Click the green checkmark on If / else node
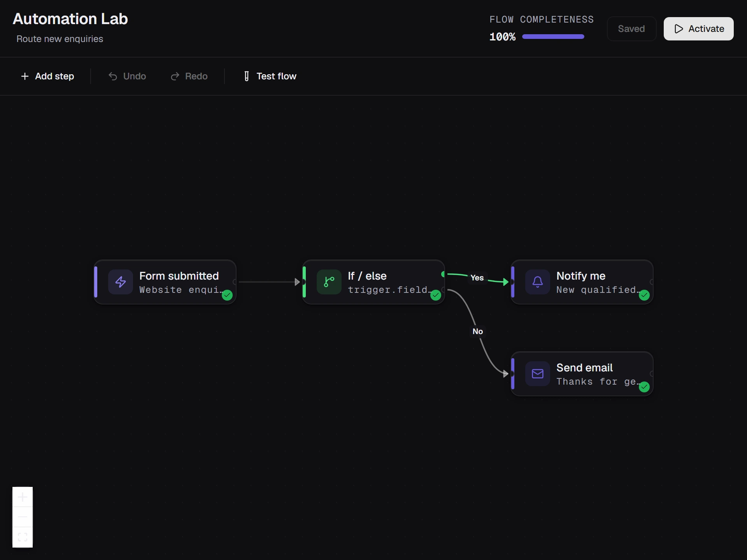 436,295
